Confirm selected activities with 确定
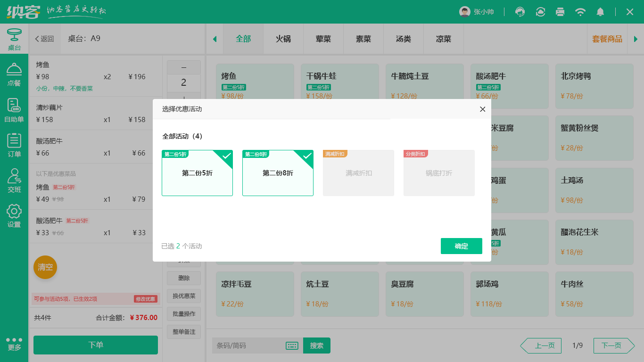 click(461, 246)
